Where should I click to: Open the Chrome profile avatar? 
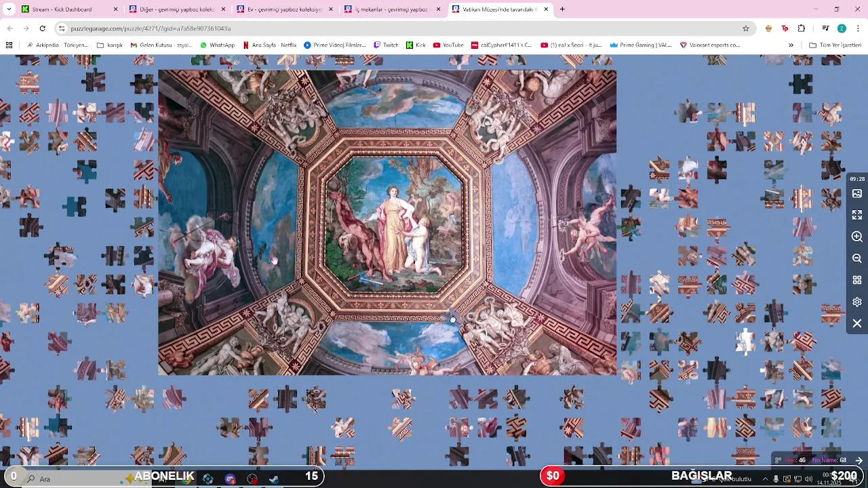coord(842,28)
